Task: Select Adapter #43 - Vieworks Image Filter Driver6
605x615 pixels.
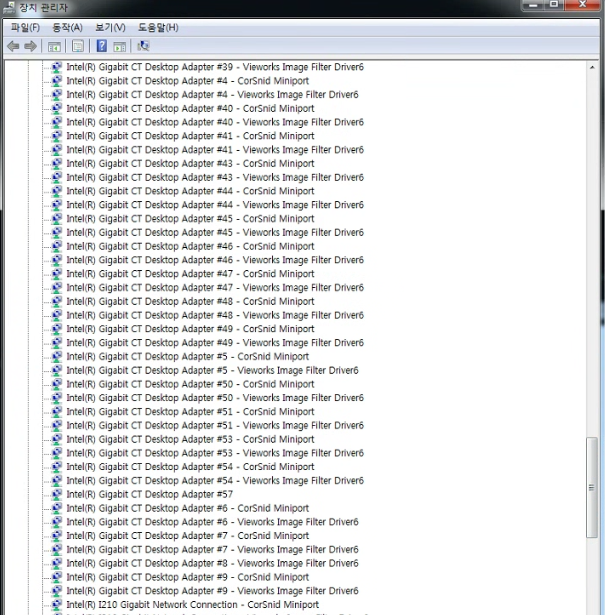Action: 215,177
